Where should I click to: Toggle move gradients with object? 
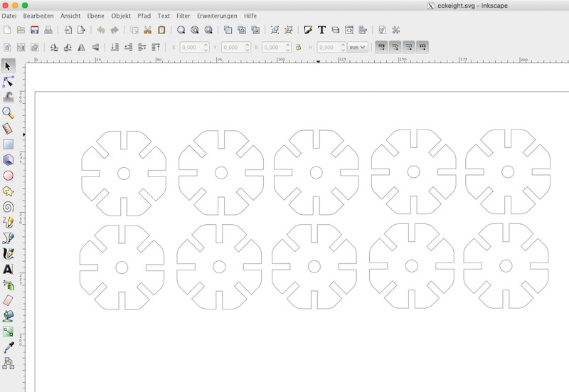point(409,47)
